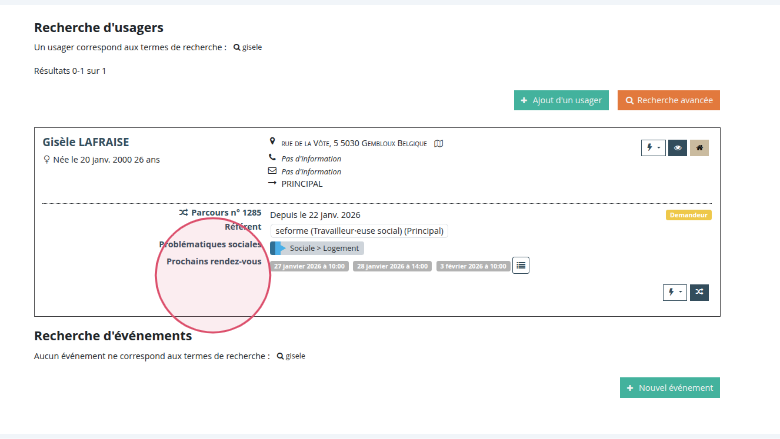Click Nouvel événement button

[x=669, y=388]
